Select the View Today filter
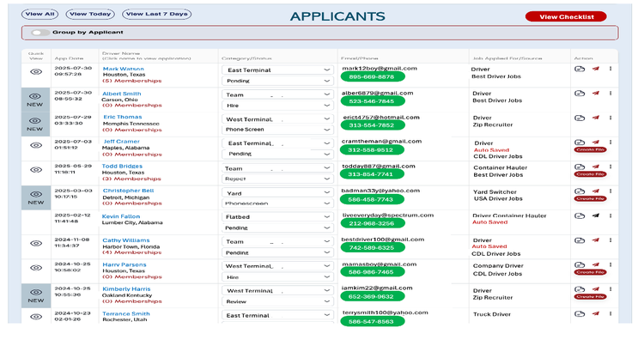The height and width of the screenshot is (352, 644). 90,14
